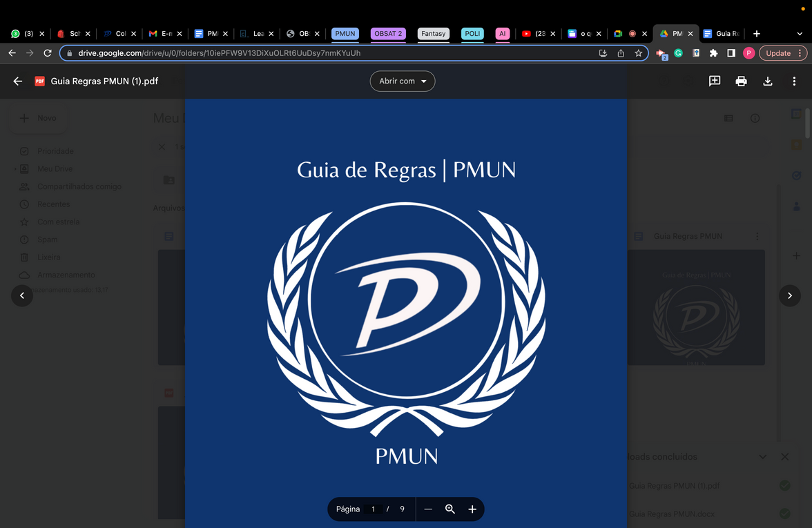Click the Chrome Update button
Screen dimensions: 812x528
coord(783,52)
